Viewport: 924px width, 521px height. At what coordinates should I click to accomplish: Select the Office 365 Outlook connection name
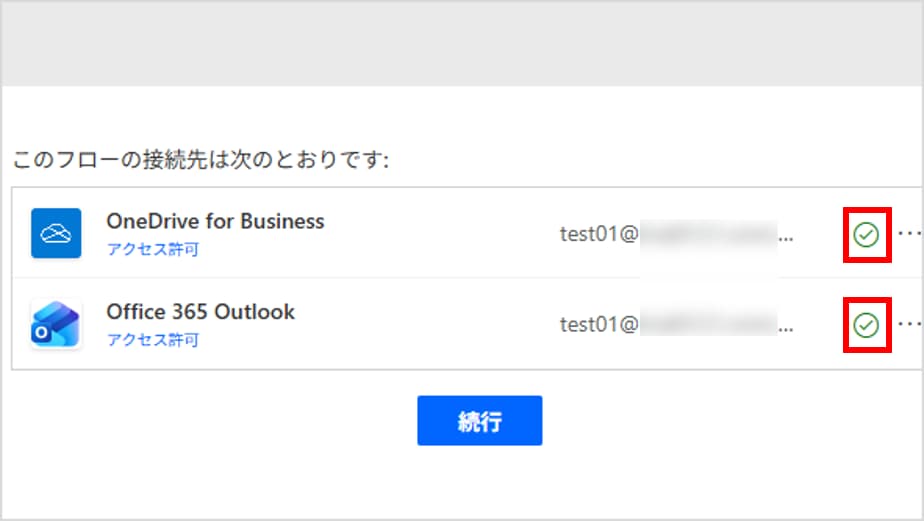pos(200,312)
